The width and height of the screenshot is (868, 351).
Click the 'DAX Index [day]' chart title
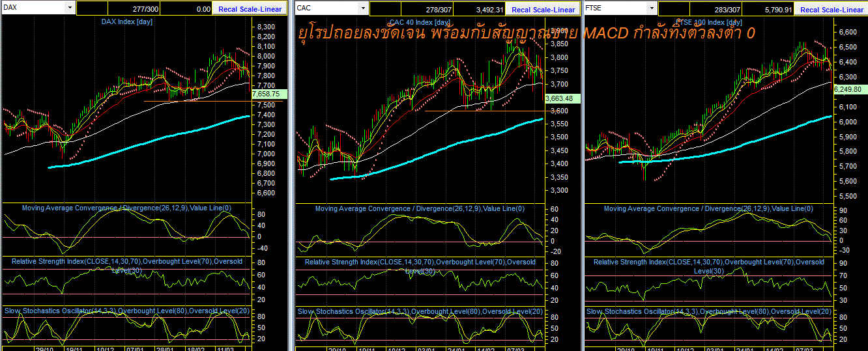127,21
